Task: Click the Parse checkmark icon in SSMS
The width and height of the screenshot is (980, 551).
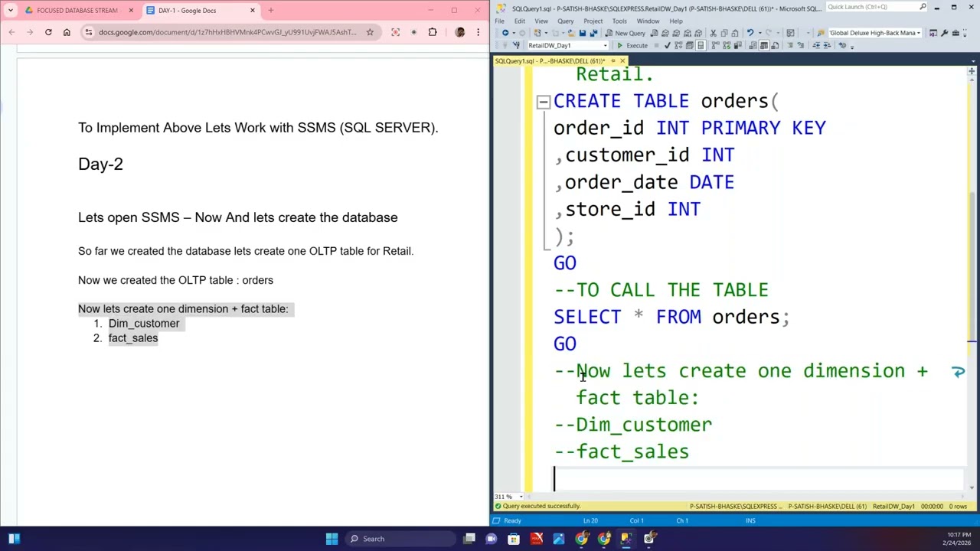Action: pos(667,45)
